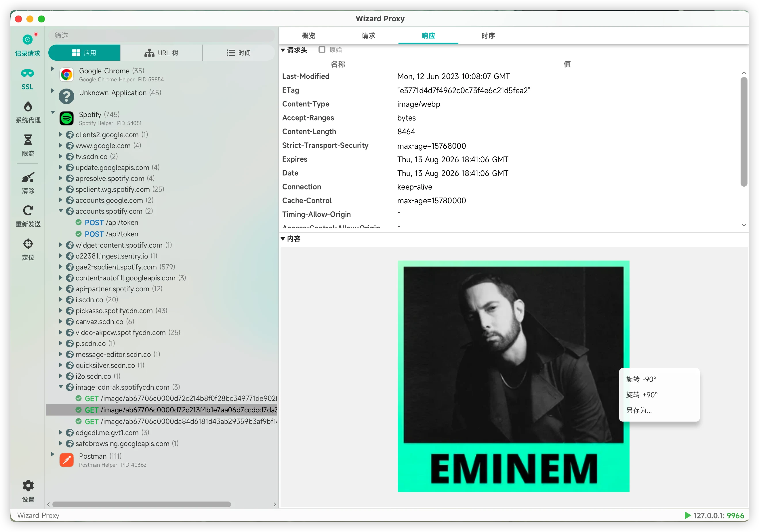Click the resend circular arrow icon

28,210
